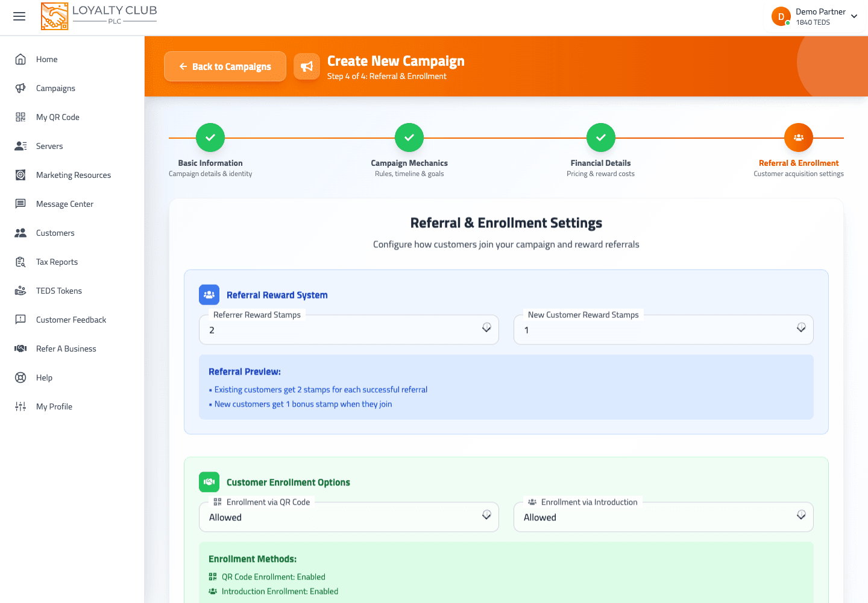Image resolution: width=868 pixels, height=603 pixels.
Task: Click the Financial Details completed step checkmark
Action: tap(601, 137)
